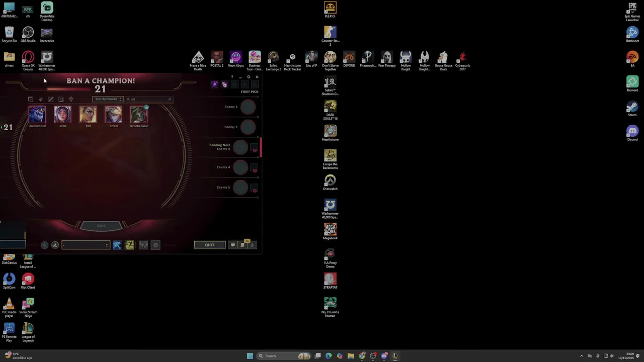Viewport: 644px width, 362px height.
Task: Open the rune page dropdown
Action: pos(86,245)
